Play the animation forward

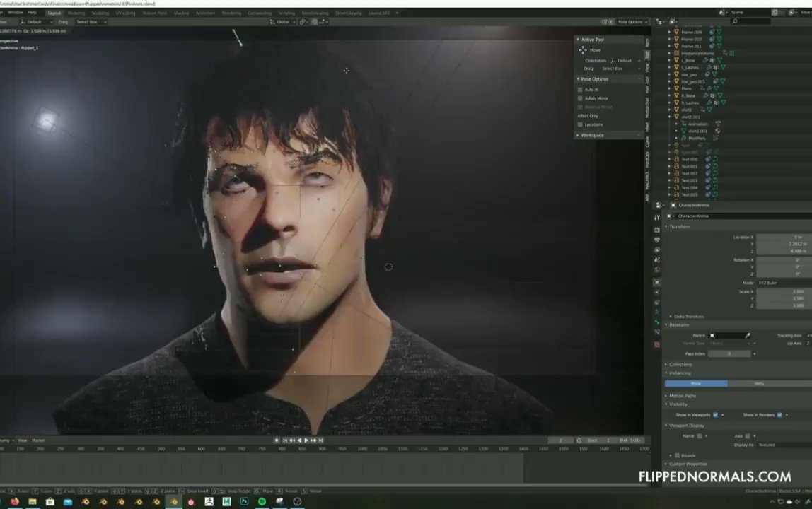(x=306, y=440)
